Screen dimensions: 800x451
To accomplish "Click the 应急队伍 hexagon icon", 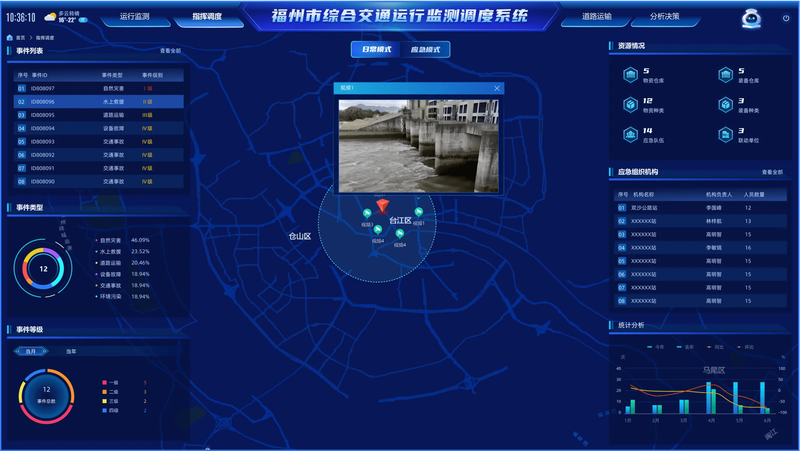I will click(630, 135).
